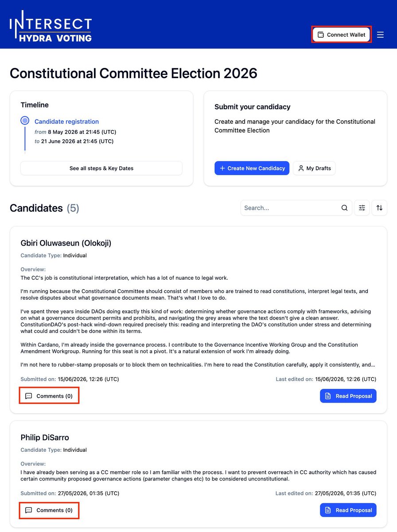The height and width of the screenshot is (532, 397).
Task: Click the Candidates (5) count heading
Action: (x=44, y=208)
